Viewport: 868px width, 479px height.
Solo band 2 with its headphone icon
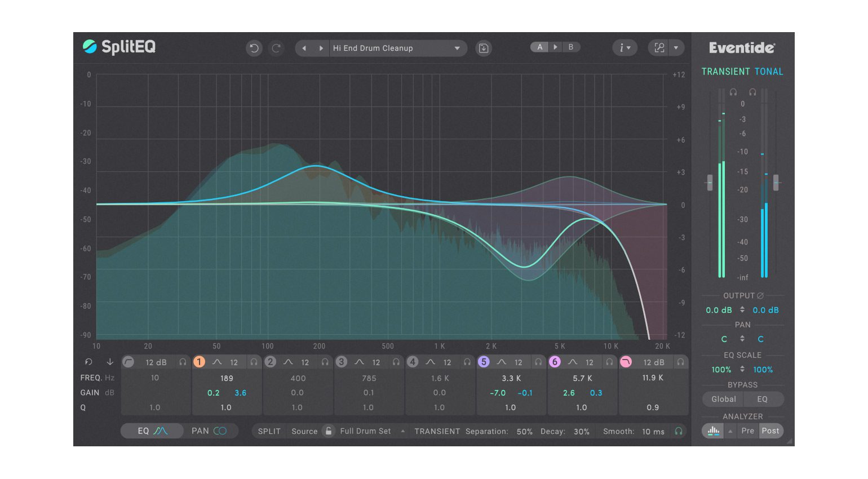click(325, 362)
